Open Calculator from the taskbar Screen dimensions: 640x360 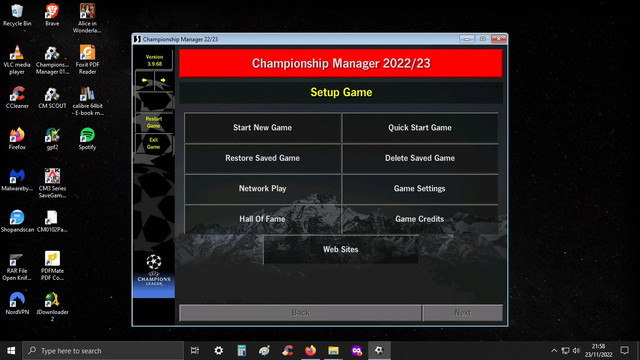pyautogui.click(x=242, y=351)
